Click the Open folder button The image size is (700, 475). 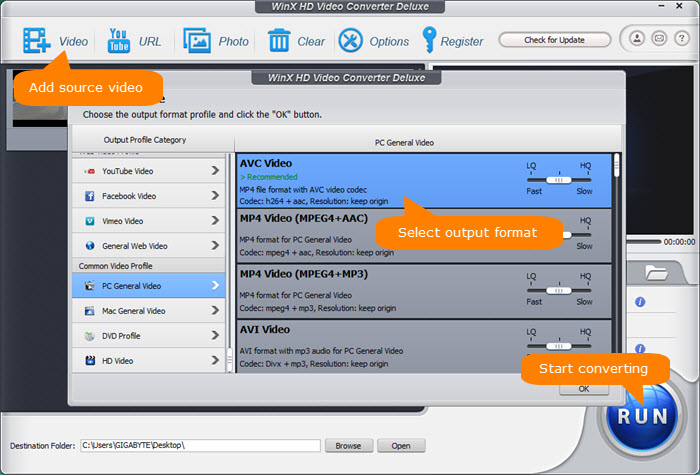tap(401, 446)
